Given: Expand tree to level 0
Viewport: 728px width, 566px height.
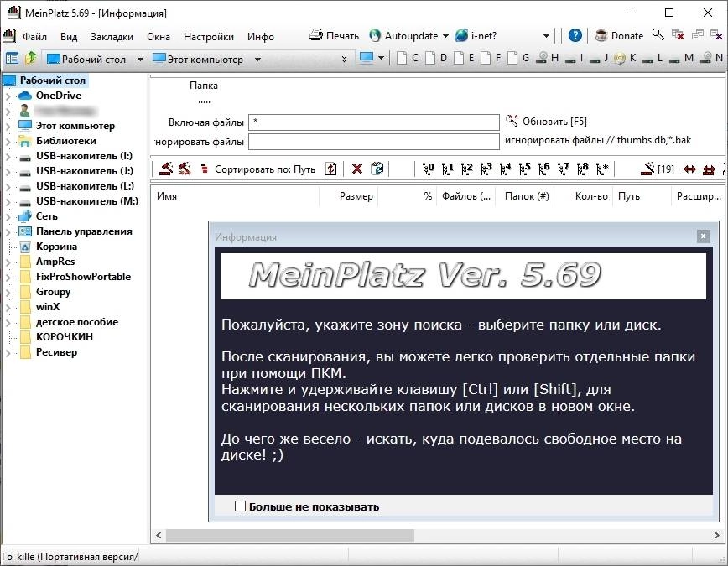Looking at the screenshot, I should (428, 169).
